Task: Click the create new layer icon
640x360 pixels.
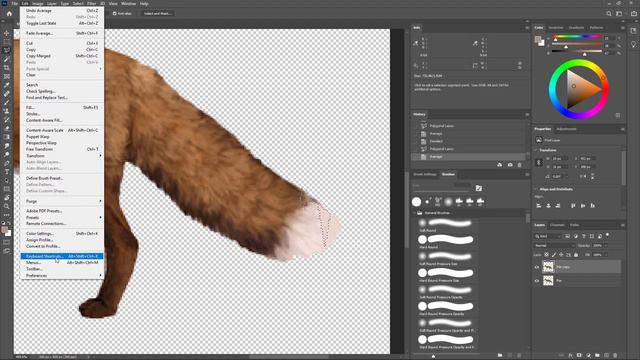Action: point(606,356)
